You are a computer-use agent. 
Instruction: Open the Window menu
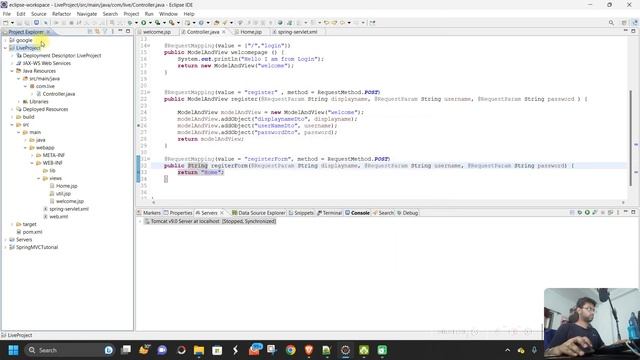coord(168,14)
